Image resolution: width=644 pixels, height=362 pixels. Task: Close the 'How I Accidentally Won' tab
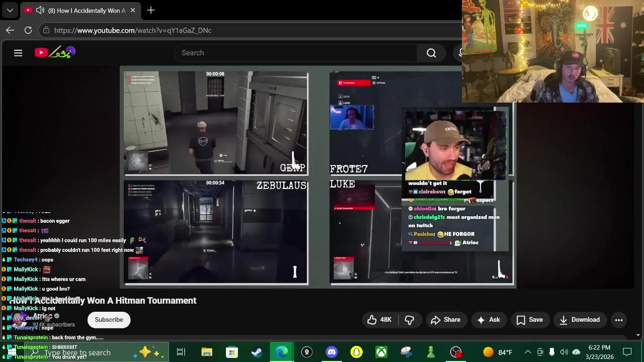[x=132, y=10]
